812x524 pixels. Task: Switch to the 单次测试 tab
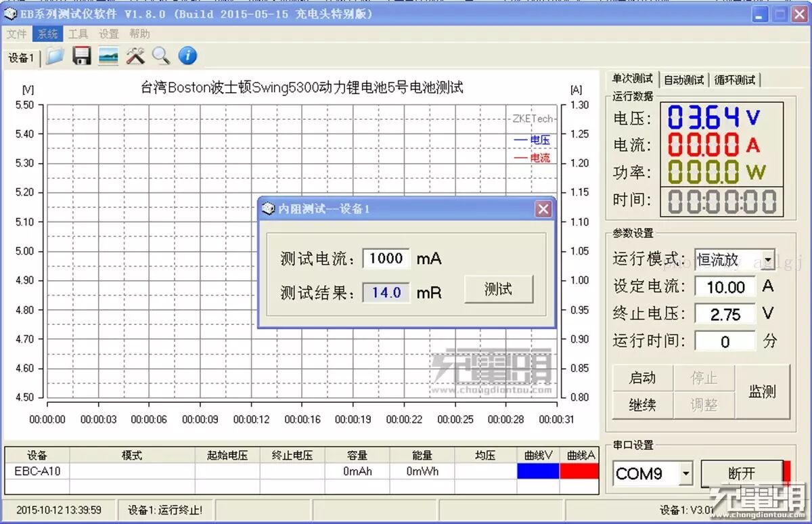[632, 79]
